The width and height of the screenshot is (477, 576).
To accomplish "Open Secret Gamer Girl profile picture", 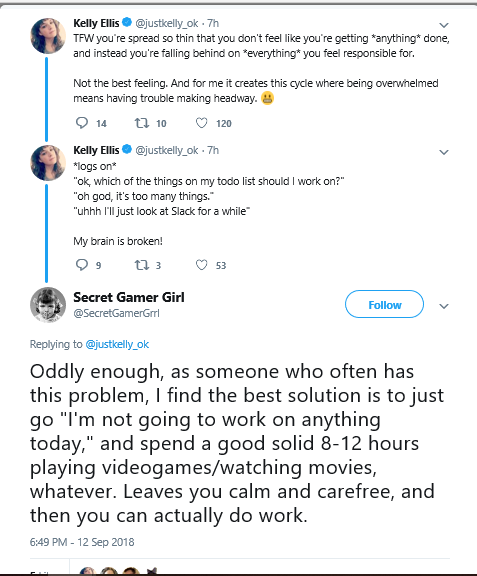I will (48, 305).
